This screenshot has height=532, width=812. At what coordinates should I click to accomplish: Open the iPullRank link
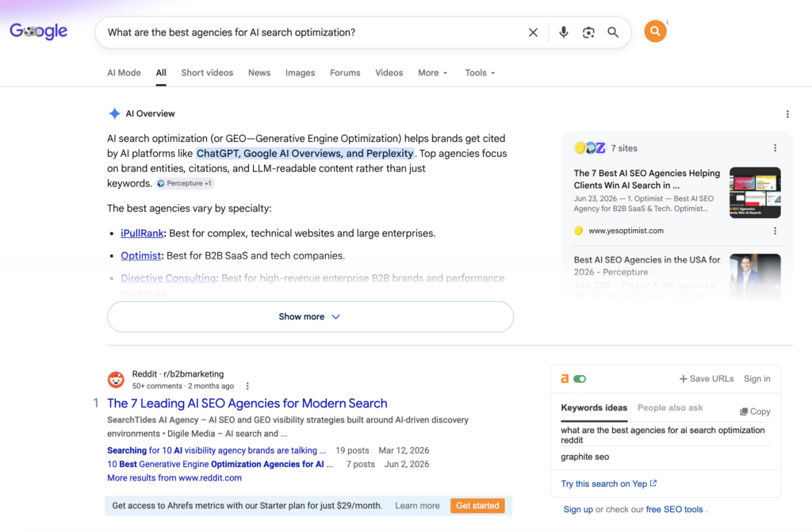(142, 233)
